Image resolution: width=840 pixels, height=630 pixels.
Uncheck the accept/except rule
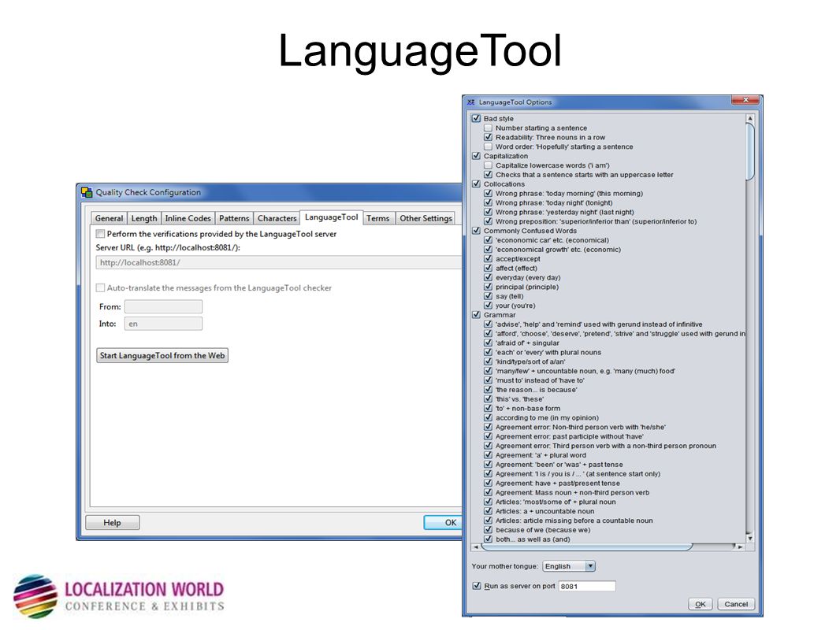(488, 258)
